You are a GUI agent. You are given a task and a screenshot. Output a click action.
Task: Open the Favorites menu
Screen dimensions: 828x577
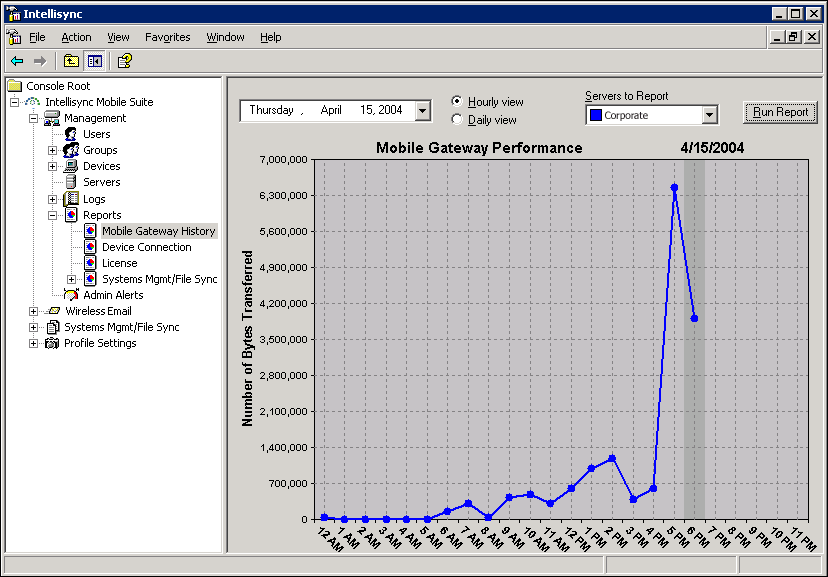[x=167, y=37]
